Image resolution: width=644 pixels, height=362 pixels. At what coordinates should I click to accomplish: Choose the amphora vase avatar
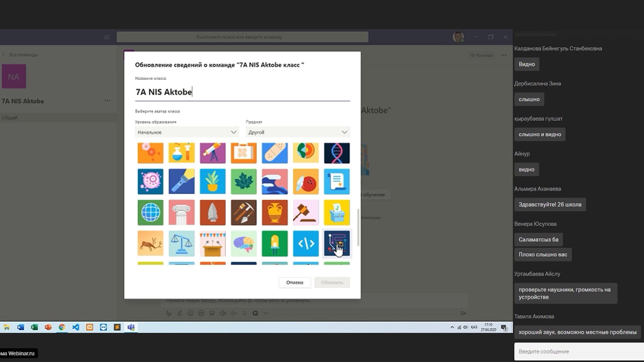click(x=275, y=213)
